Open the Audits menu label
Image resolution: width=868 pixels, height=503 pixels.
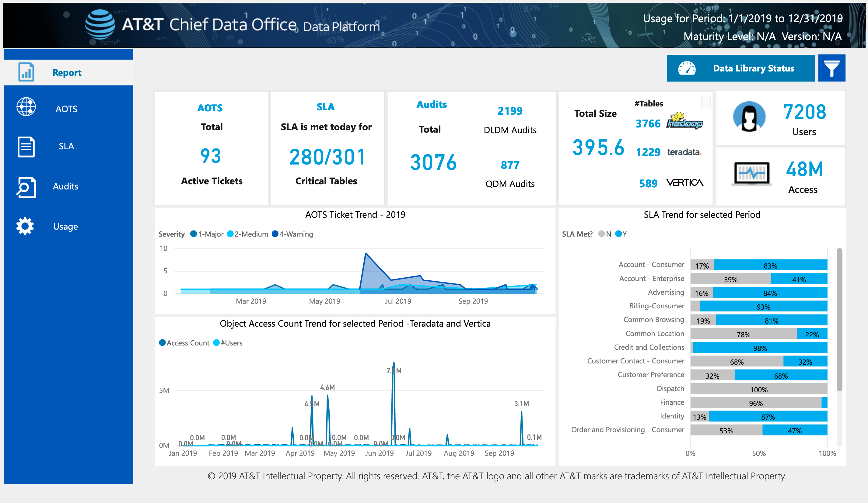click(x=65, y=186)
